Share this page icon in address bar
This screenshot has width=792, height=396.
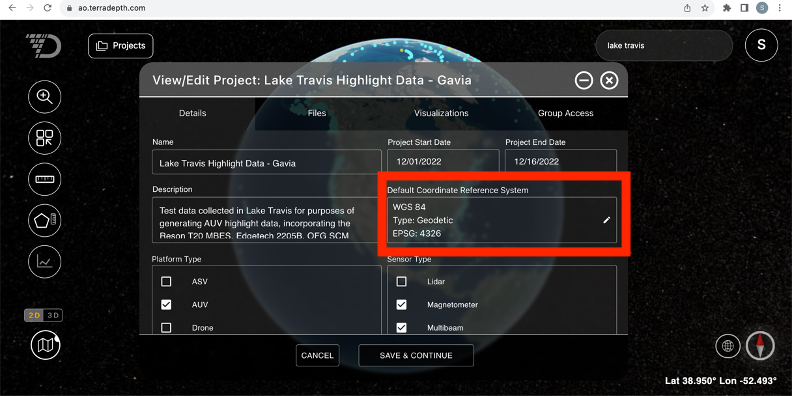687,8
